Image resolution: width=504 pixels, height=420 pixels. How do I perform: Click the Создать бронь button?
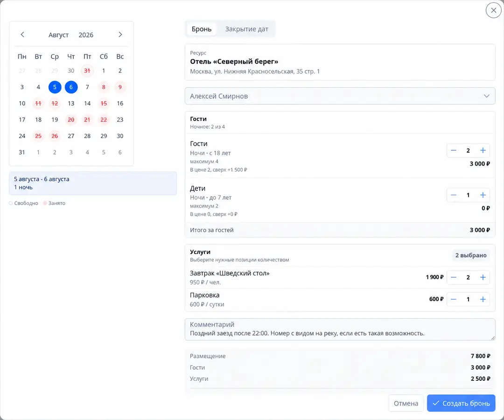(x=461, y=403)
